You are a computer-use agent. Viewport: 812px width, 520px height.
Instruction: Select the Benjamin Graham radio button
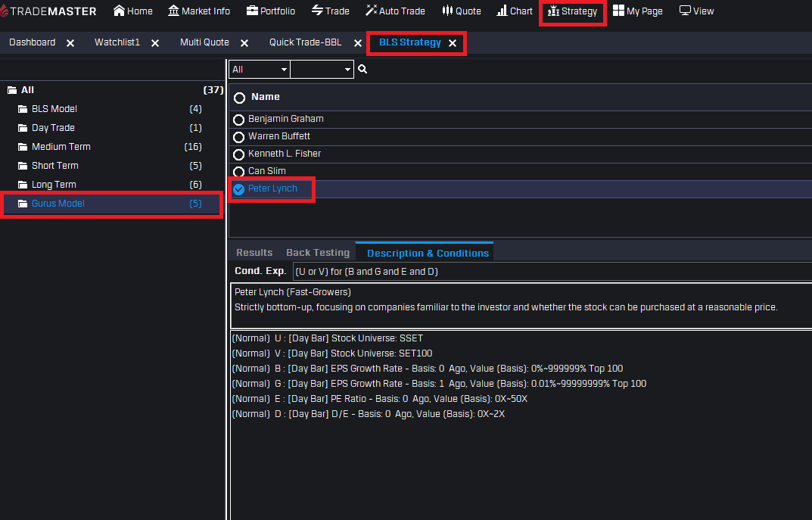pyautogui.click(x=239, y=120)
